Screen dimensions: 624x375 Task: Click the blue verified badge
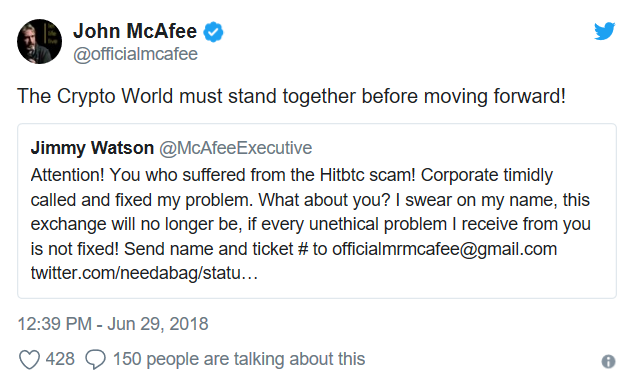click(214, 32)
